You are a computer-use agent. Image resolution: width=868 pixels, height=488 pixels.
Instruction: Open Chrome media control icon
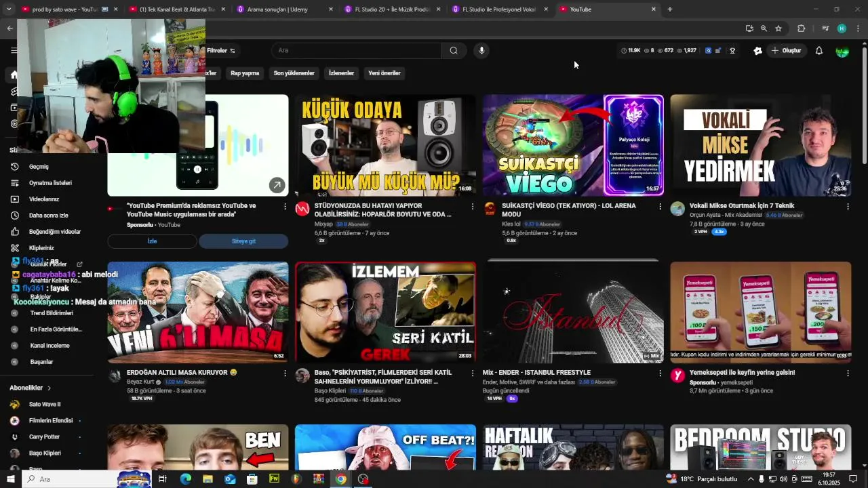click(825, 28)
